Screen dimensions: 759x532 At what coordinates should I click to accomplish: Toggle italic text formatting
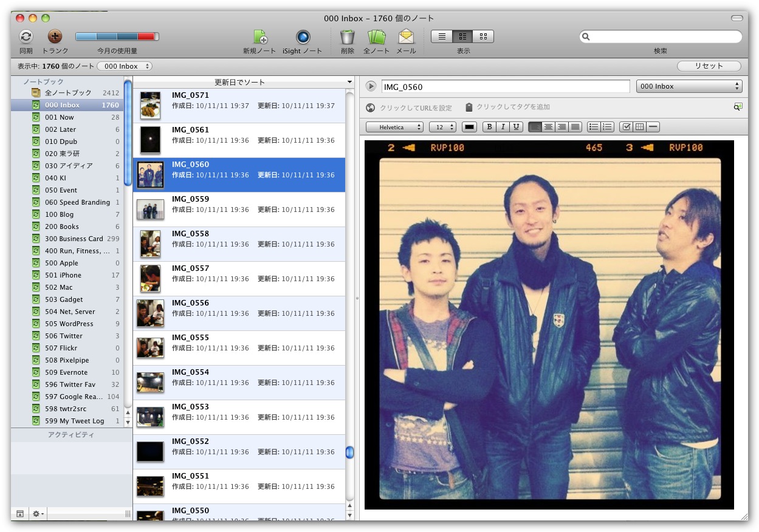tap(503, 127)
